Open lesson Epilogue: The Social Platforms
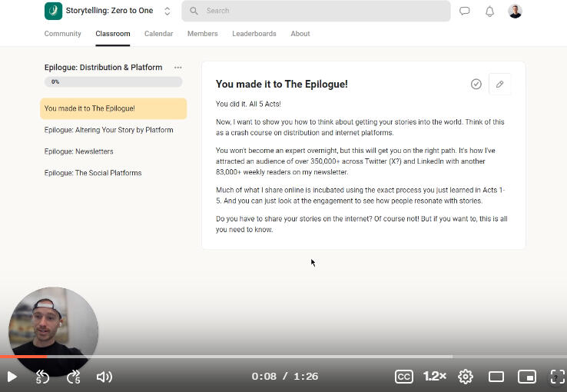The height and width of the screenshot is (392, 567). 93,173
